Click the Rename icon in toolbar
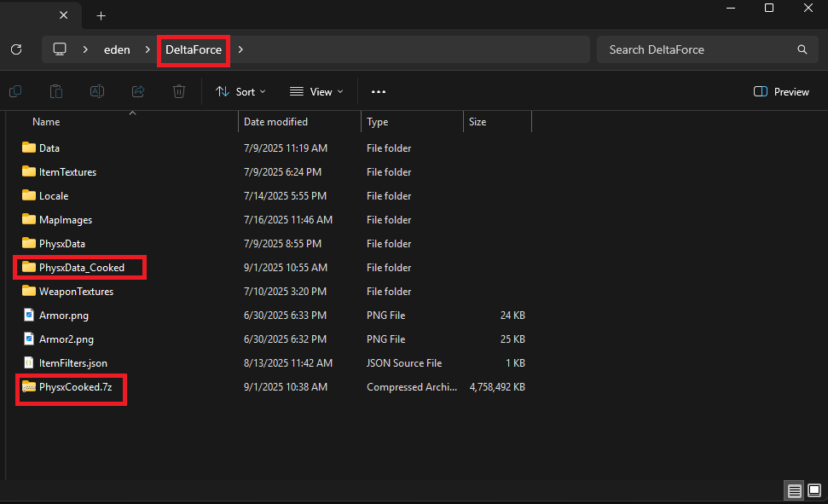 (x=97, y=91)
